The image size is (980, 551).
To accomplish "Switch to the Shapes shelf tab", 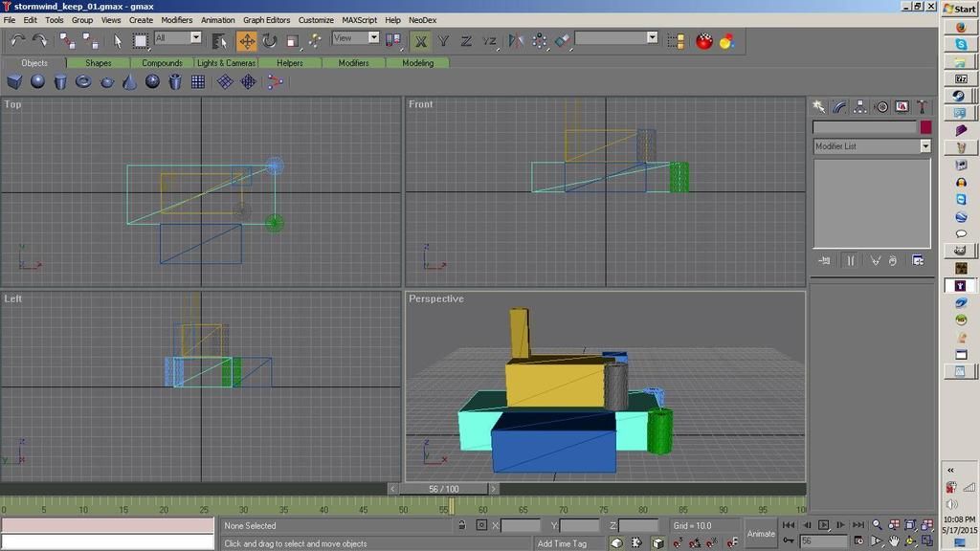I will [99, 63].
